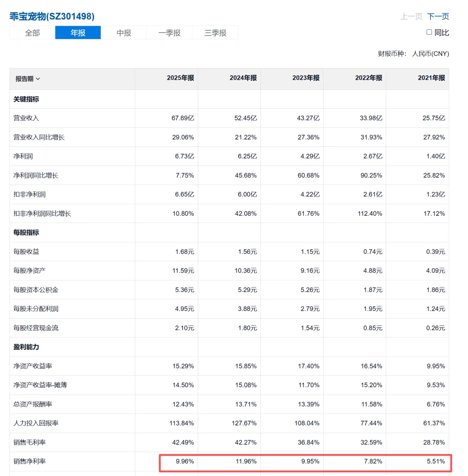Image resolution: width=468 pixels, height=476 pixels.
Task: Click the 11.70% 摊薄 value for 2023
Action: click(x=309, y=385)
